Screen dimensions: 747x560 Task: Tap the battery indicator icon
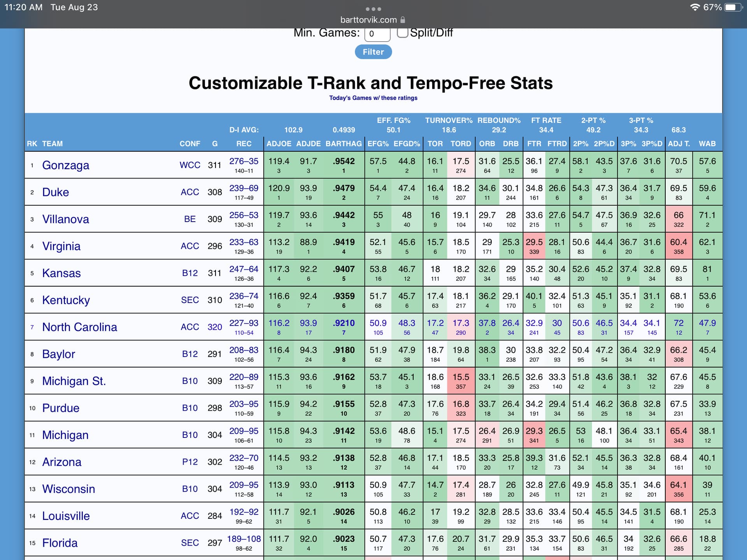click(733, 7)
